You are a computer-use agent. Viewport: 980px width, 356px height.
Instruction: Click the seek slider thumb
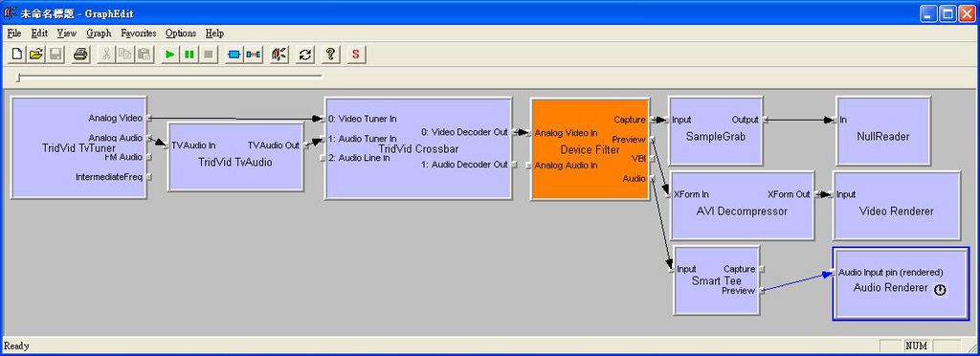(19, 78)
